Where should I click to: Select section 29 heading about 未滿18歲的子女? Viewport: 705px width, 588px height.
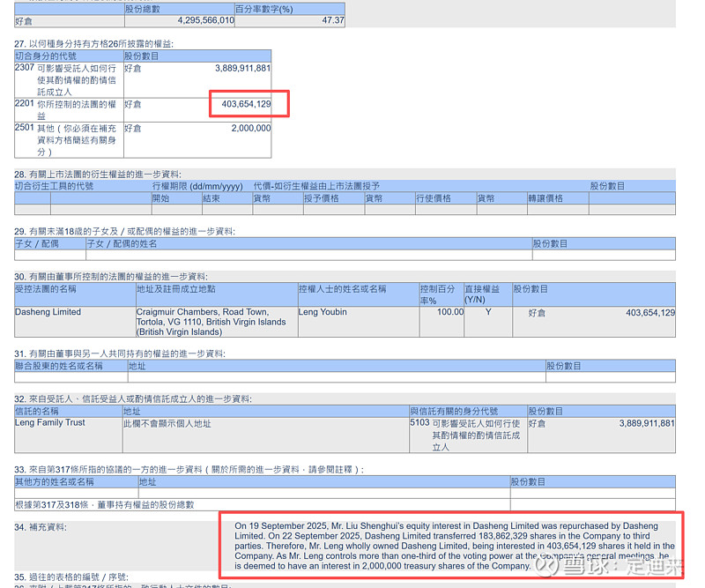124,232
